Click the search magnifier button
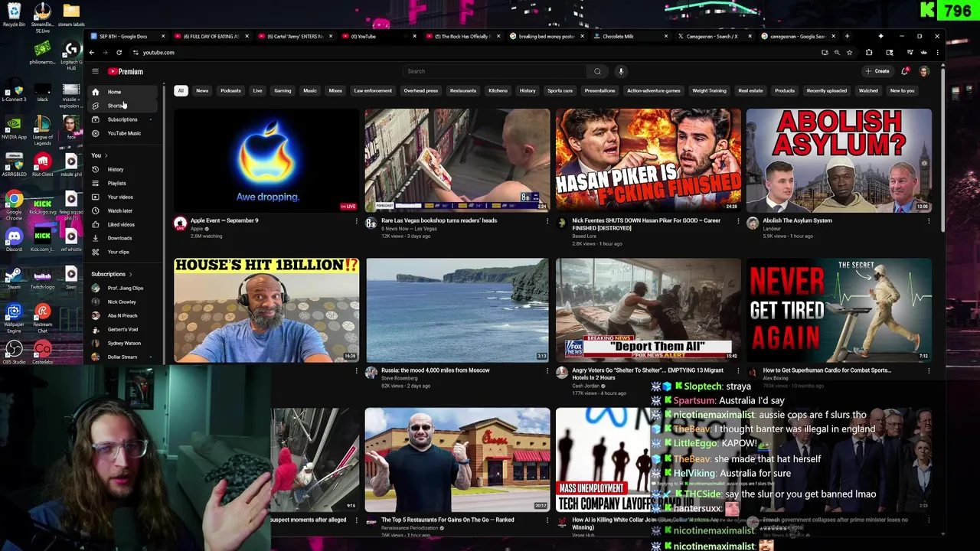The height and width of the screenshot is (551, 980). click(597, 71)
